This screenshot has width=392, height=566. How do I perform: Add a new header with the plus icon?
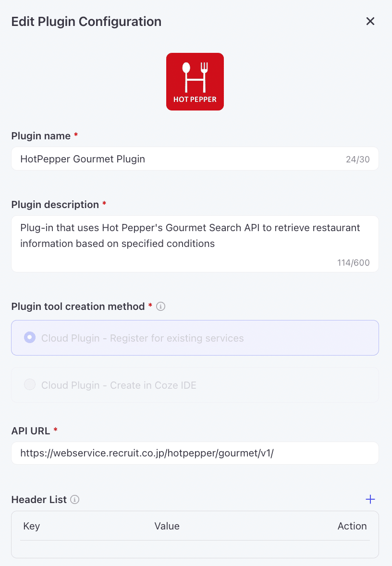click(x=370, y=500)
